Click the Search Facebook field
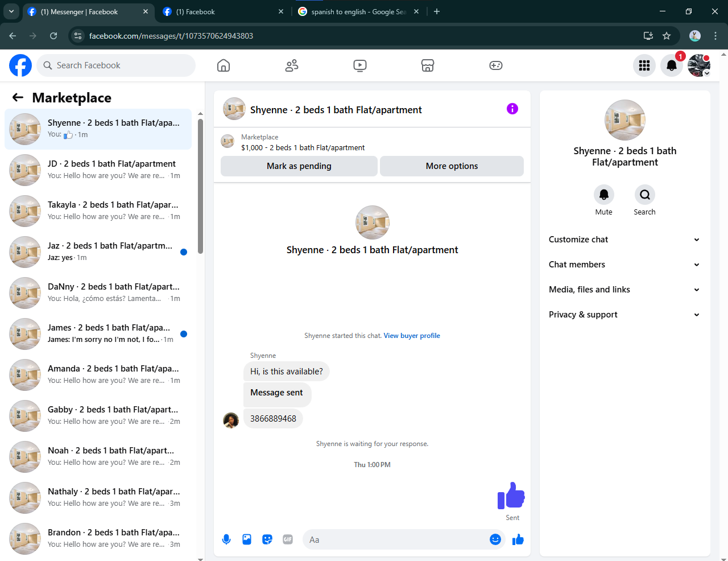 point(116,65)
